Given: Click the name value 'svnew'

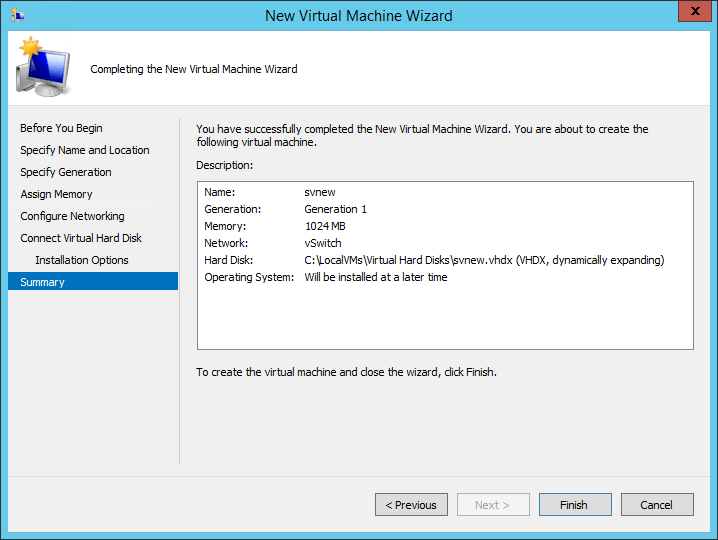Looking at the screenshot, I should (x=320, y=192).
